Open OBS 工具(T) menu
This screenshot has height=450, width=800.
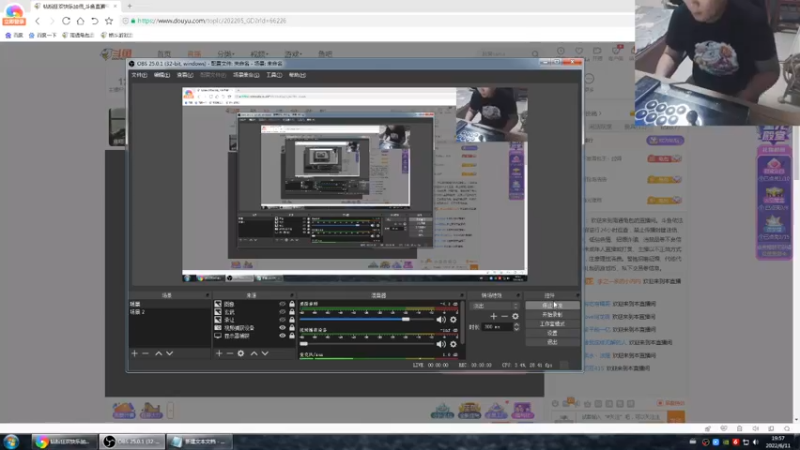pyautogui.click(x=274, y=75)
